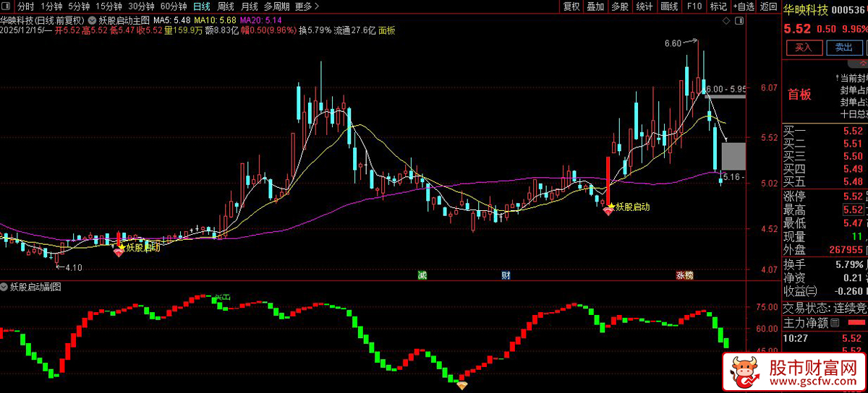
Task: Click the boxed 最高 price 5.52
Action: point(853,210)
